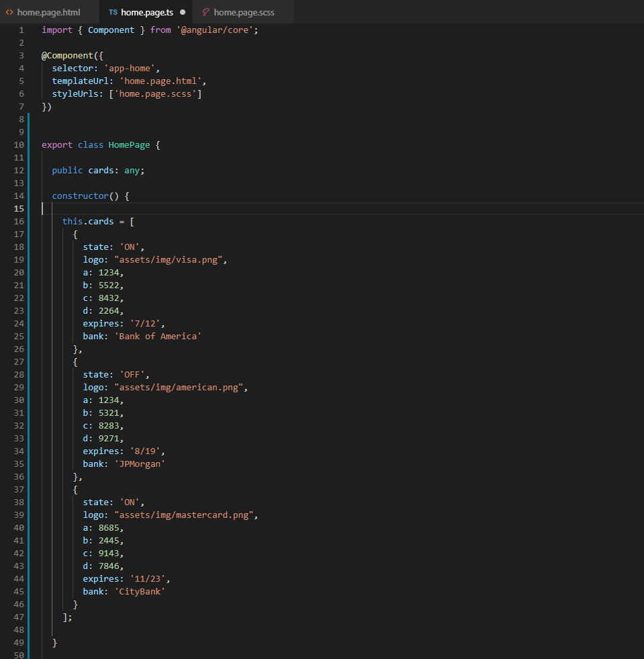Click the value 8685 on line 40
Screen dimensions: 644x659
pyautogui.click(x=109, y=527)
